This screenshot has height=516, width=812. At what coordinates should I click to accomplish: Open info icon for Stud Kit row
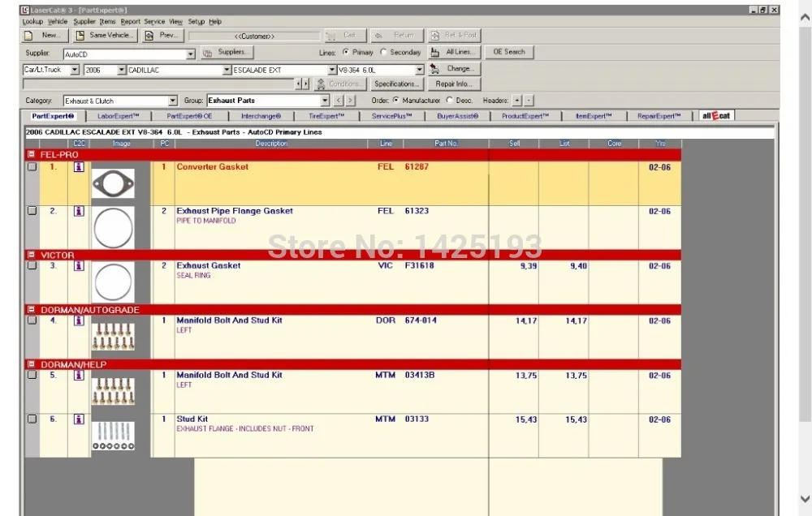79,419
